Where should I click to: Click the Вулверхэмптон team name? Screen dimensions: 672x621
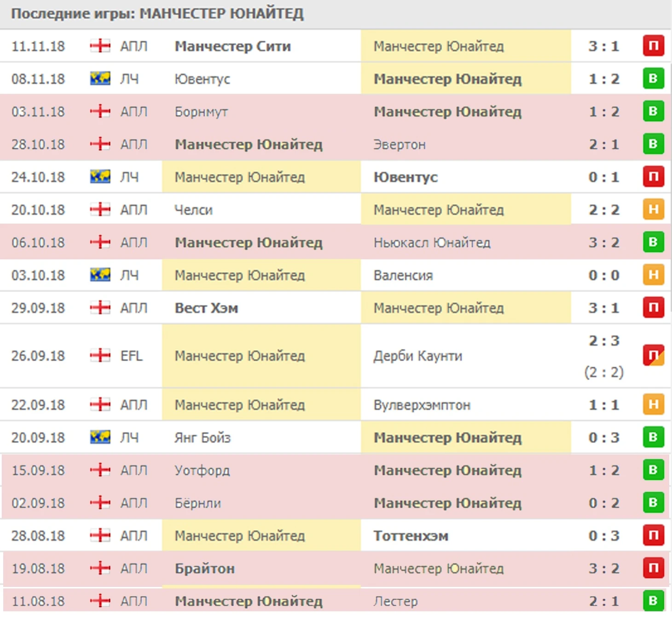tap(422, 405)
